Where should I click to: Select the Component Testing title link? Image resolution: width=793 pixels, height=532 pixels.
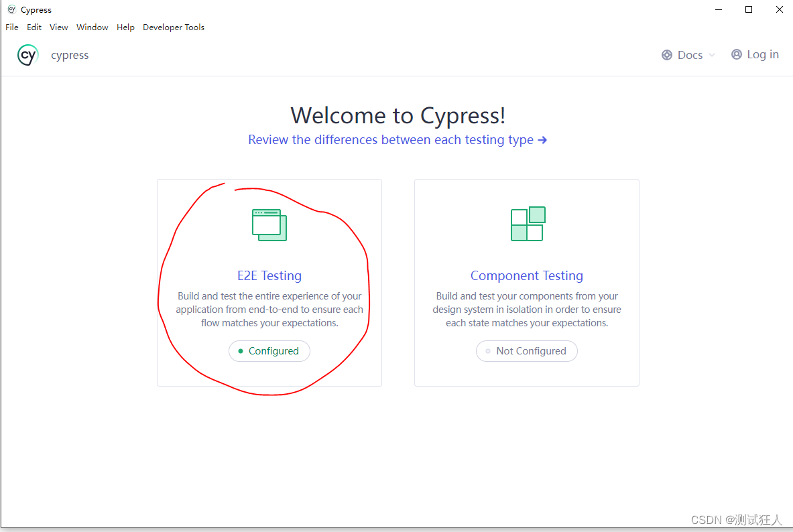pos(526,275)
